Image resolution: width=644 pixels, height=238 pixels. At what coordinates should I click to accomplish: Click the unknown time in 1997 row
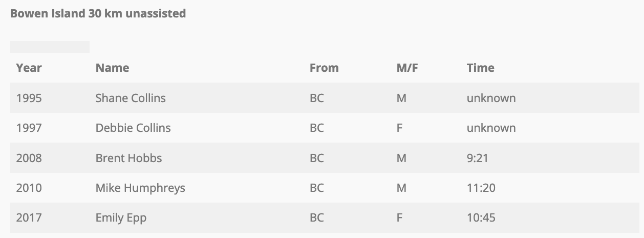point(491,128)
